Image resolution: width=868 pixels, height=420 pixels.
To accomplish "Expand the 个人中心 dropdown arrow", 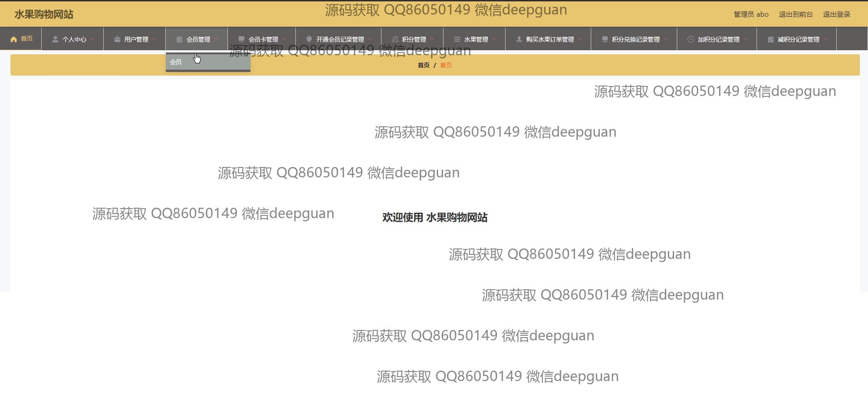I will click(92, 39).
